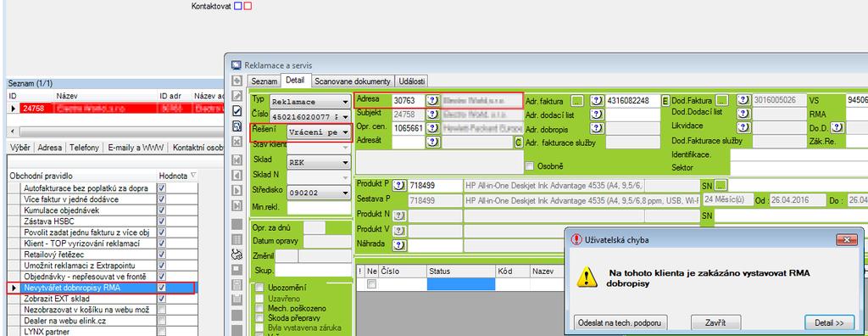Go to the first record using the navigation icon

point(237,161)
